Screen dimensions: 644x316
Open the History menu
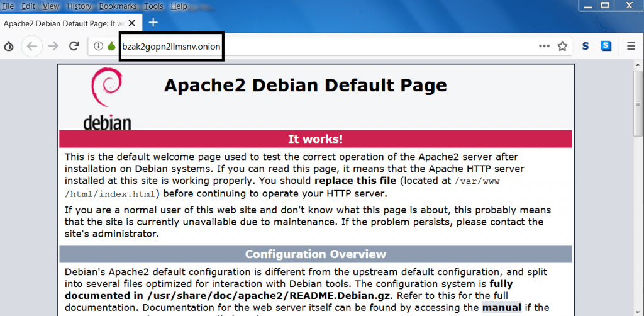(x=79, y=6)
